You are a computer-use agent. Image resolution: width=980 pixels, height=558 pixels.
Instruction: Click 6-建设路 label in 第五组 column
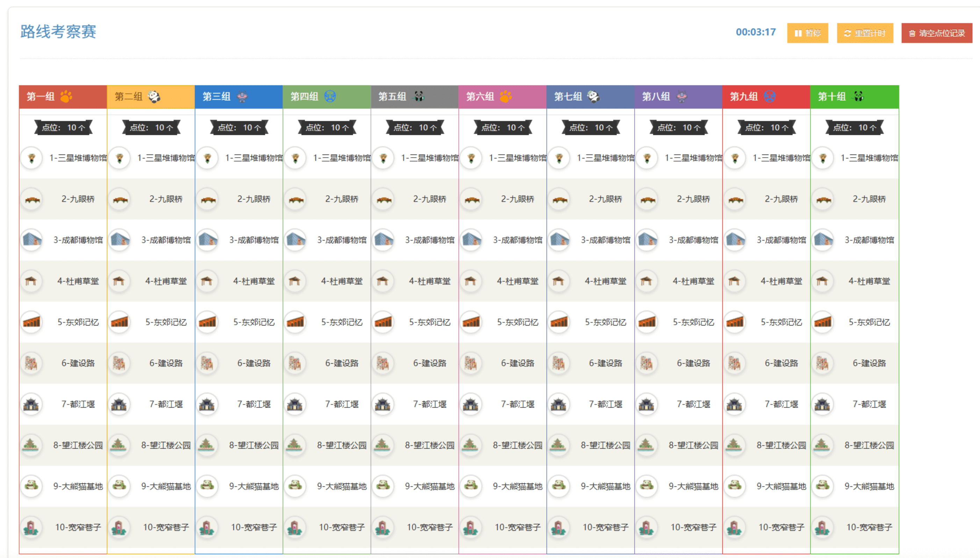(x=430, y=363)
